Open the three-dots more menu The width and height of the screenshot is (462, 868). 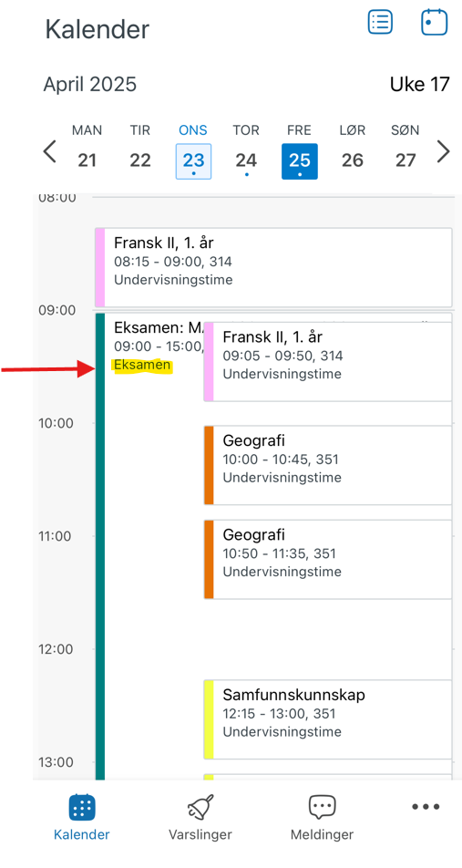point(426,807)
